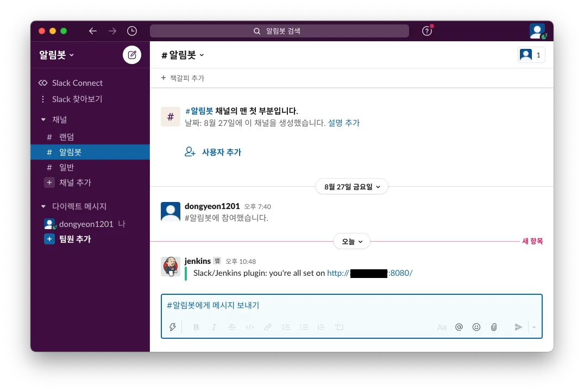This screenshot has width=584, height=392.
Task: Open the help question mark icon
Action: pyautogui.click(x=427, y=31)
